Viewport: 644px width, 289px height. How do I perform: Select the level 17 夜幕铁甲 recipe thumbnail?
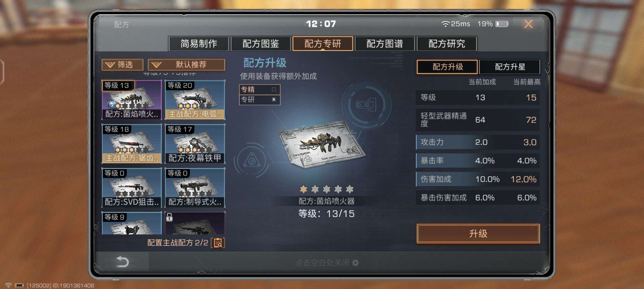[195, 144]
